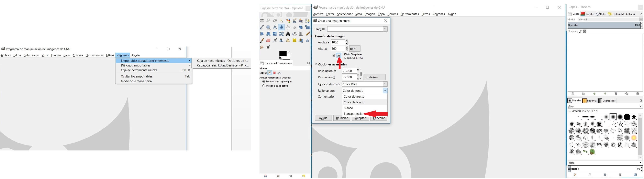Toggle move-layer mode icon beside Mover
This screenshot has height=179, width=644.
[x=270, y=73]
